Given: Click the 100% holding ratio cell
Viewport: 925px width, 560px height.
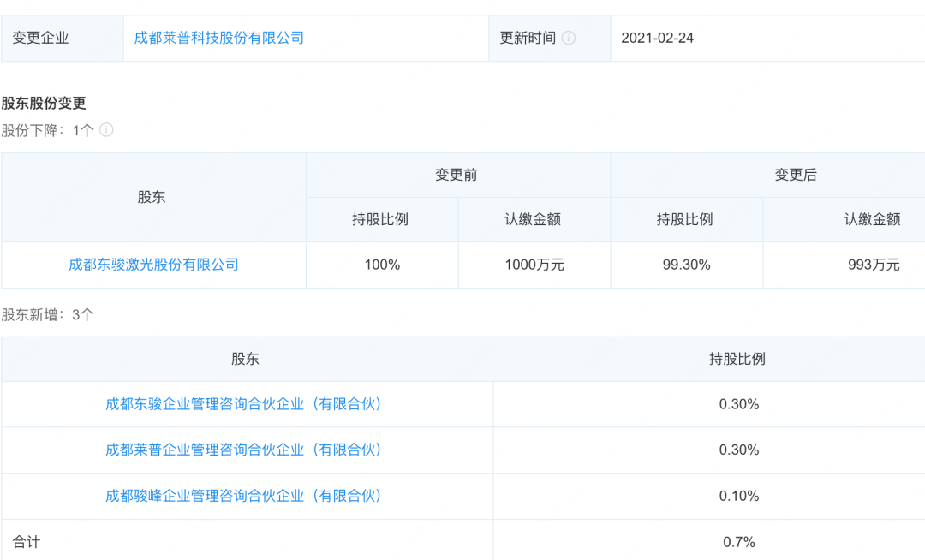Looking at the screenshot, I should pos(382,265).
